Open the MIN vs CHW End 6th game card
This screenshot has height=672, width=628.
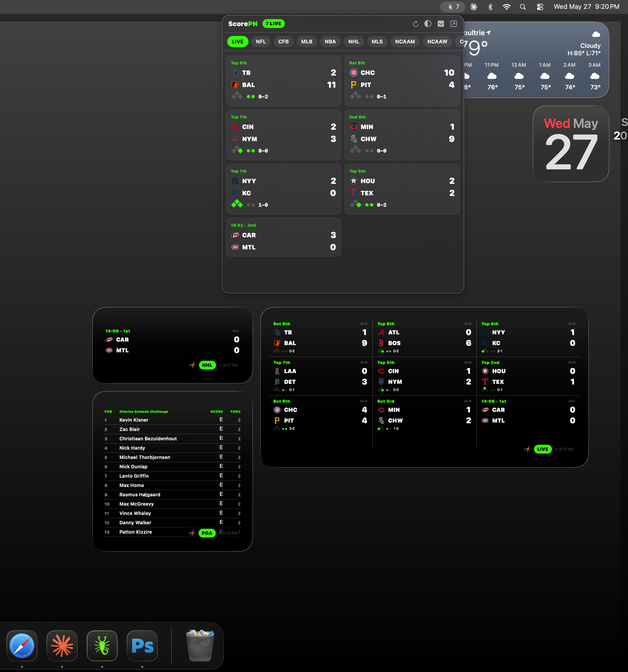pos(402,135)
